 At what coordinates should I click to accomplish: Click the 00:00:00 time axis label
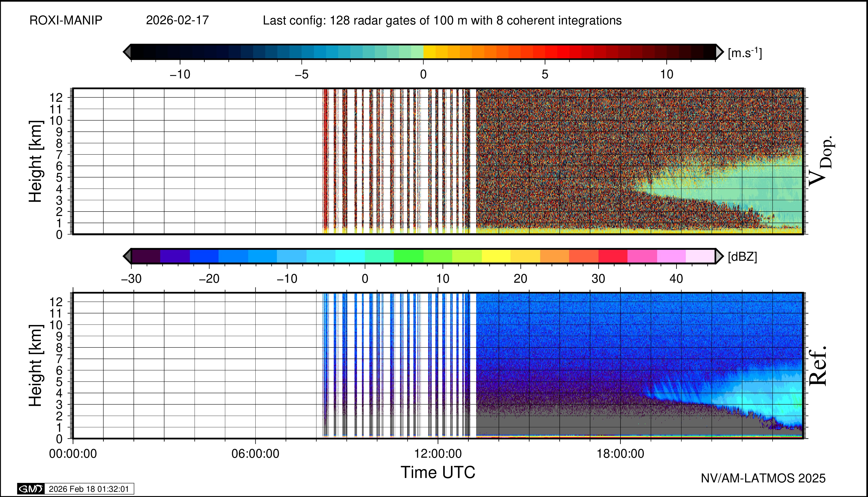coord(73,454)
